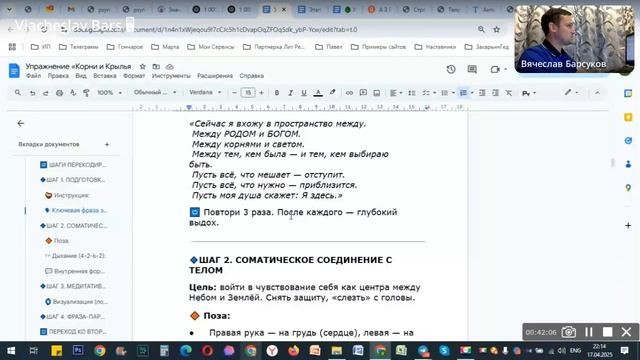Toggle italic formatting
The image size is (640, 360).
(290, 93)
